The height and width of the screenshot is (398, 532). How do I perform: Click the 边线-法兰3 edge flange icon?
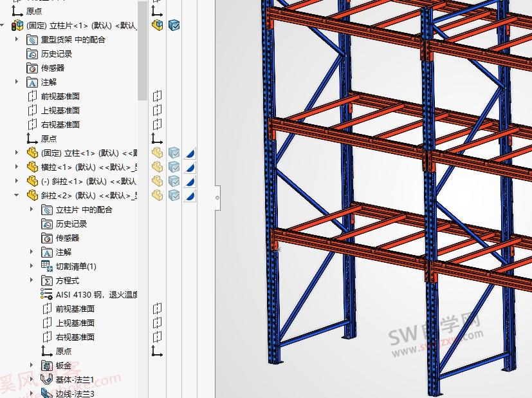[x=46, y=393]
